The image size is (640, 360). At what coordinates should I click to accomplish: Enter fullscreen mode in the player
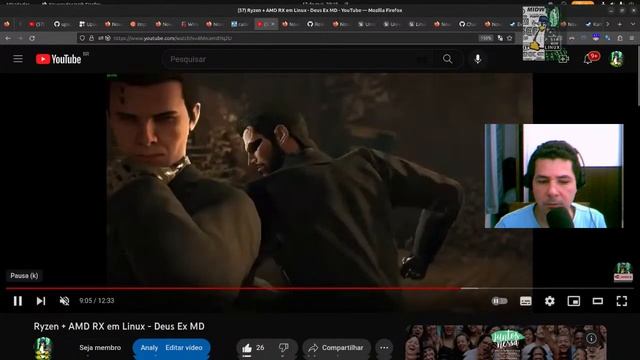[622, 301]
